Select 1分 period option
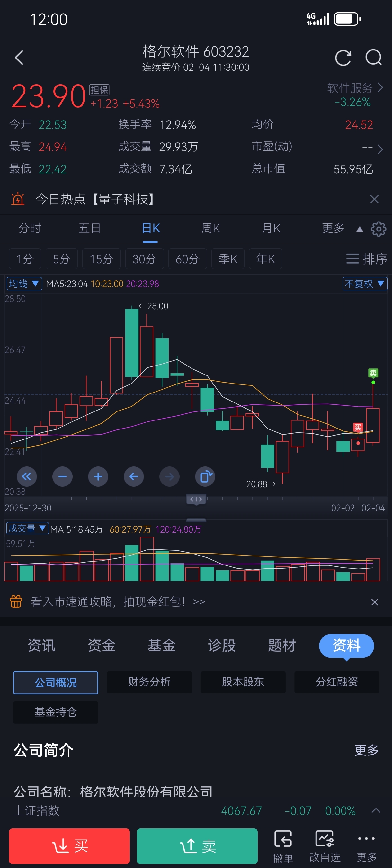392x868 pixels. click(25, 259)
